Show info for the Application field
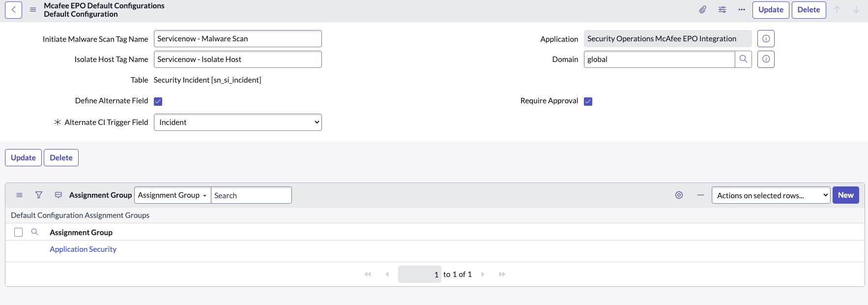The width and height of the screenshot is (868, 305). (x=766, y=39)
